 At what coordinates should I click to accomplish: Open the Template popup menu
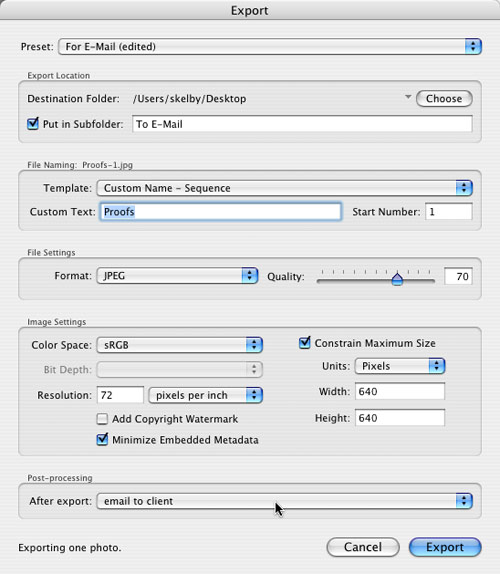click(x=284, y=188)
